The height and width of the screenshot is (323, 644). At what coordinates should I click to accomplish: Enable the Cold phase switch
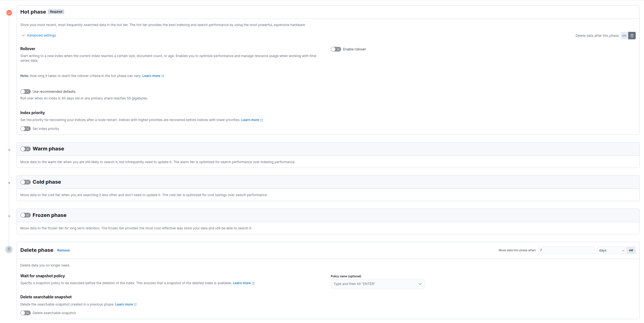pos(25,182)
